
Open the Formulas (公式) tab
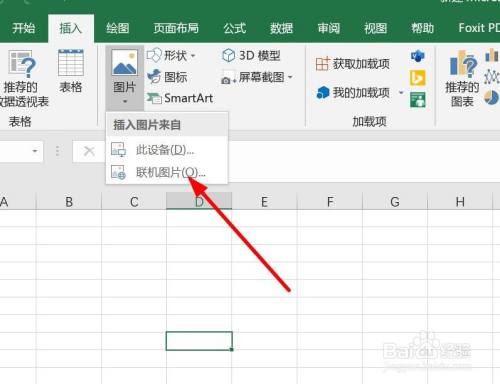click(x=235, y=28)
